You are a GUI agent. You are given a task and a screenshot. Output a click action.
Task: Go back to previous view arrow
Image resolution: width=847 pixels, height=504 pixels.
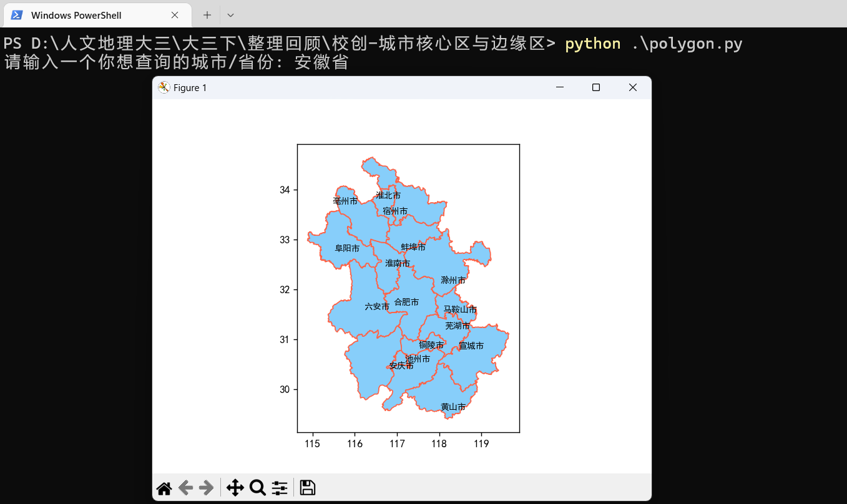point(185,488)
